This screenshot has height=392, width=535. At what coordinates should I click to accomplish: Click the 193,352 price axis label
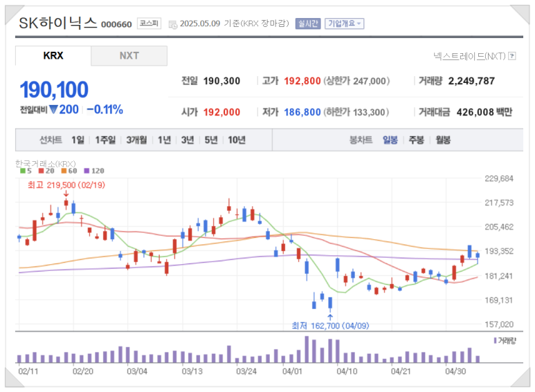499,251
